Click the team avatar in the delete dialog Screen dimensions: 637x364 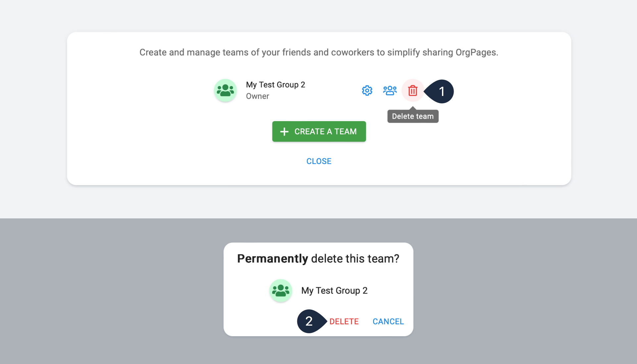(x=281, y=291)
